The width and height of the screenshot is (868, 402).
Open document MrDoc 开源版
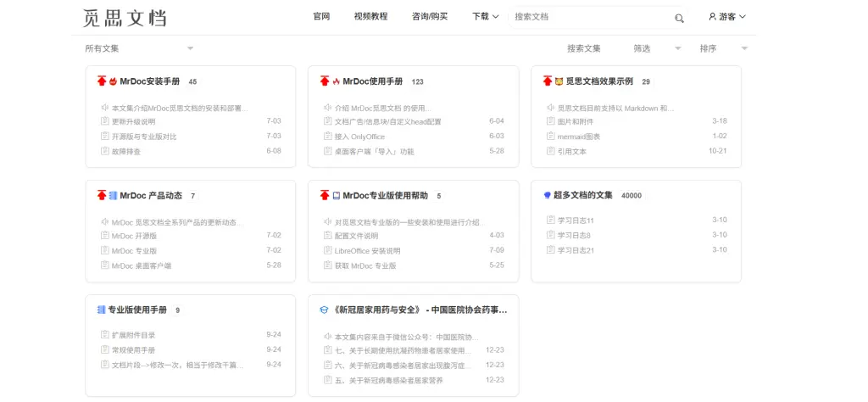tap(135, 235)
